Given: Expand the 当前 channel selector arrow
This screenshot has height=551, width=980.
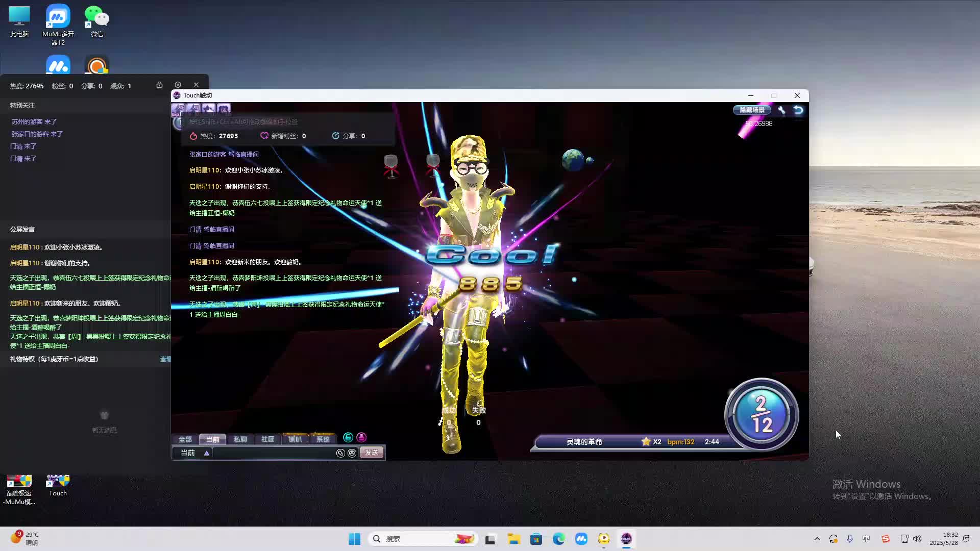Looking at the screenshot, I should 207,453.
